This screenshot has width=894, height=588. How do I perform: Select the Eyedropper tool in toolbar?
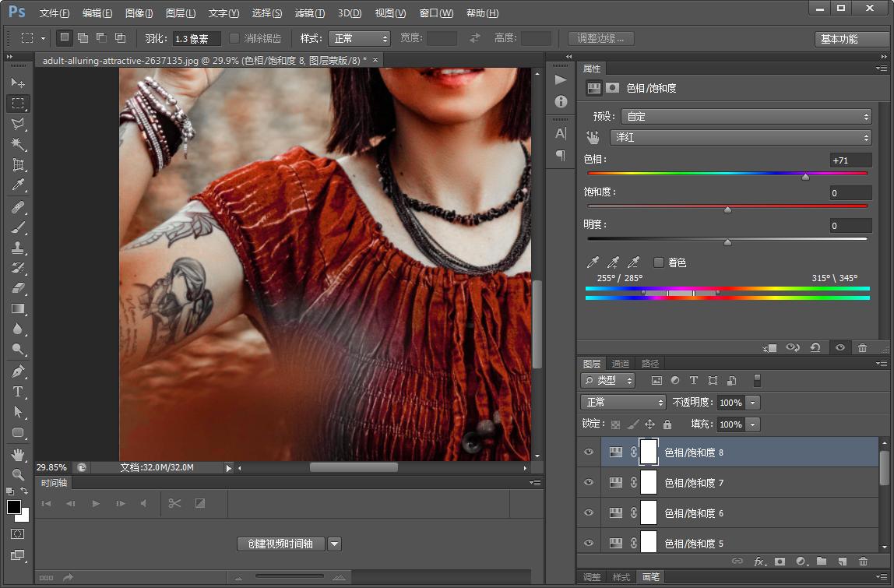point(18,185)
